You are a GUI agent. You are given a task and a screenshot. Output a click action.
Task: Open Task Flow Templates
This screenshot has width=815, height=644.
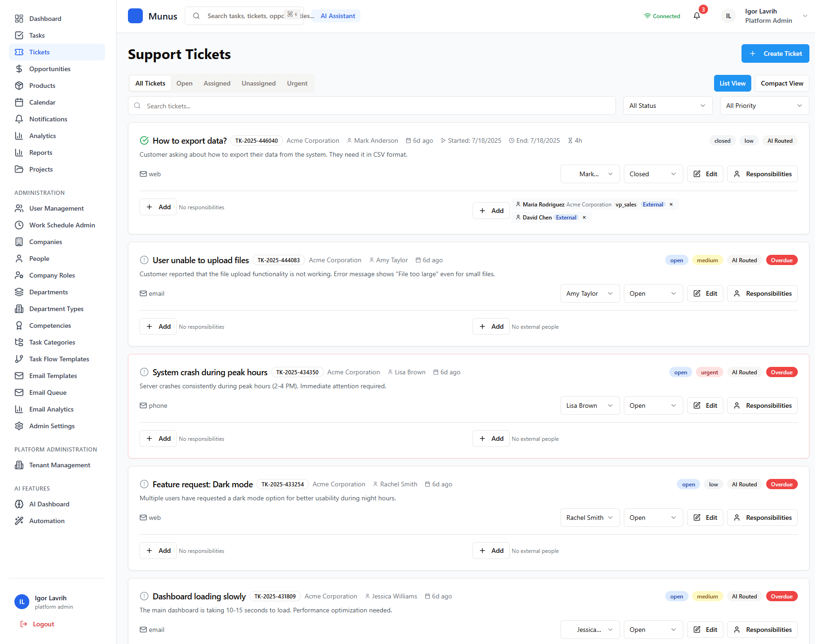pos(59,359)
